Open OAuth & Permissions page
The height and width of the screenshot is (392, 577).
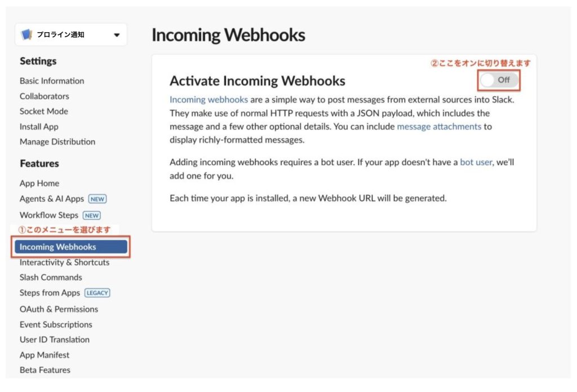[x=59, y=309]
